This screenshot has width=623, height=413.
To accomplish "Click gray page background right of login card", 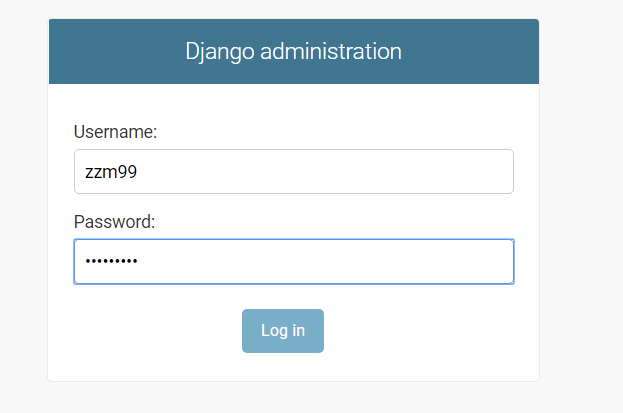I will [582, 200].
